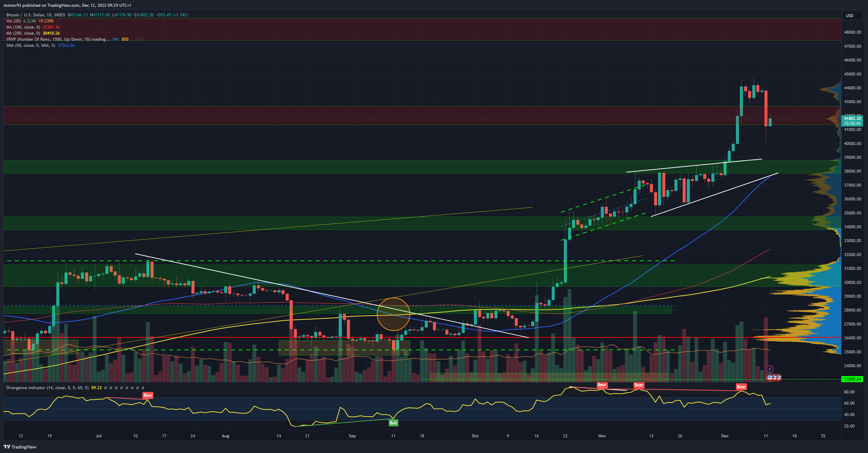Click the volume MA value 19.239K
The height and width of the screenshot is (453, 868).
pyautogui.click(x=46, y=21)
